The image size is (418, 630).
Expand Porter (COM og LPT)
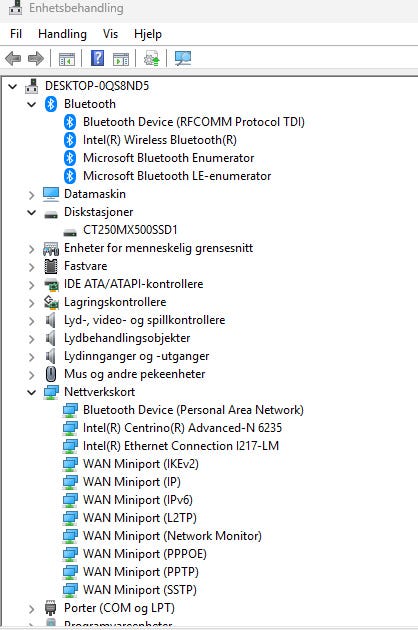point(31,609)
